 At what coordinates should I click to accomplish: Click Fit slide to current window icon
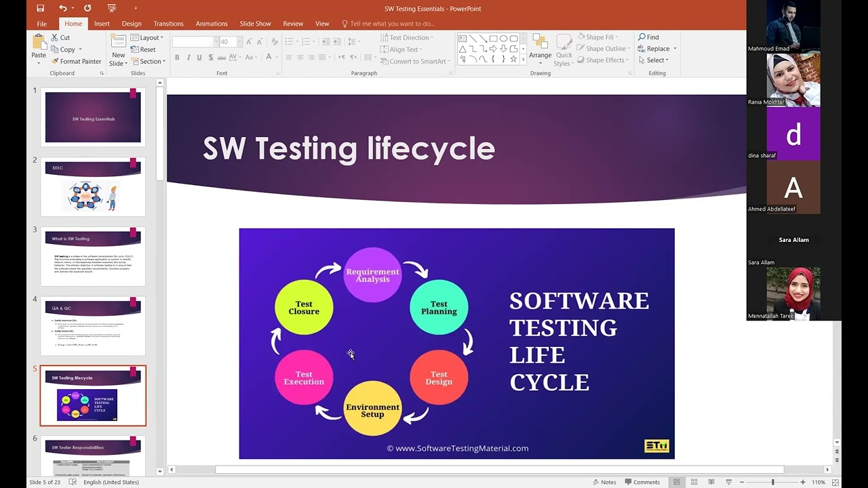[x=836, y=482]
